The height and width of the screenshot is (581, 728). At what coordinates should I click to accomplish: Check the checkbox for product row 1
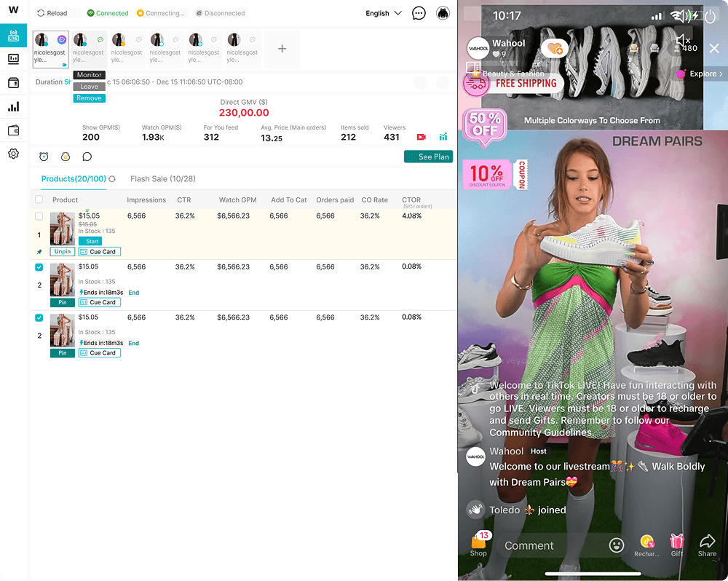coord(39,216)
